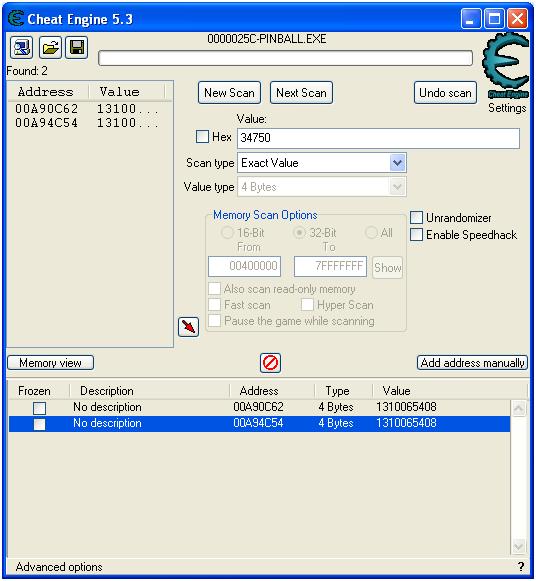Maximize the Cheat Engine window

pos(495,19)
